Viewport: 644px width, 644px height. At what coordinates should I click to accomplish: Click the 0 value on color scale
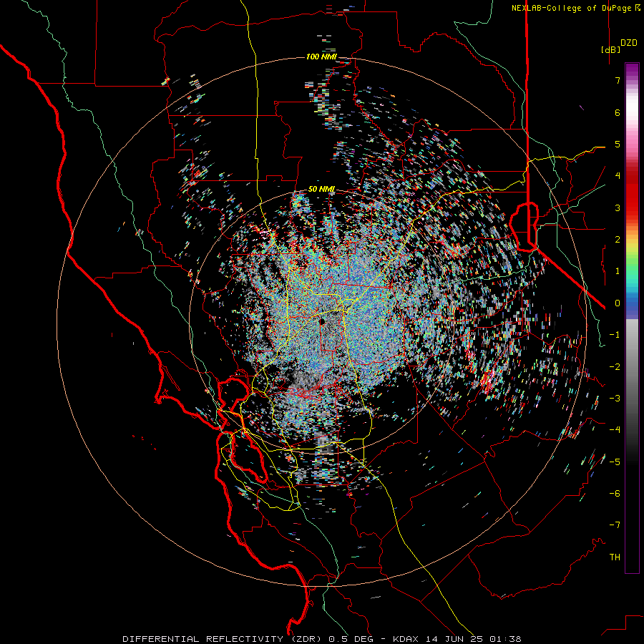coord(618,303)
